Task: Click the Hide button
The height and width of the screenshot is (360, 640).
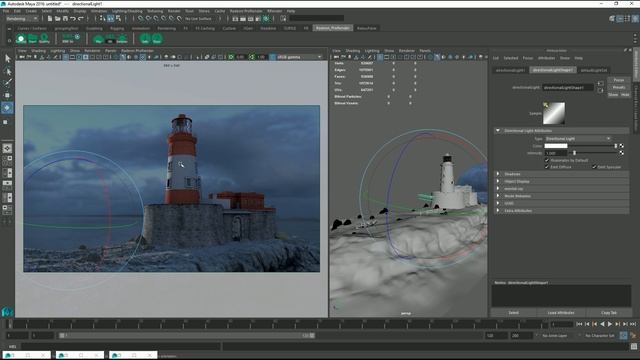Action: click(625, 95)
